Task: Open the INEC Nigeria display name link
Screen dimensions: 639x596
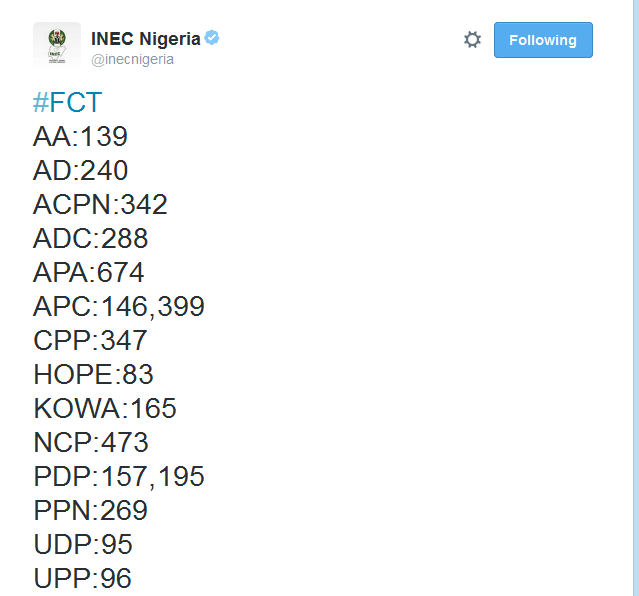Action: [145, 39]
